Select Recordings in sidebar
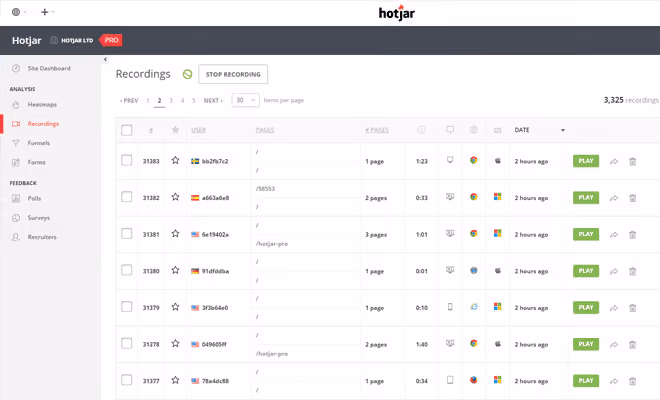 click(43, 124)
